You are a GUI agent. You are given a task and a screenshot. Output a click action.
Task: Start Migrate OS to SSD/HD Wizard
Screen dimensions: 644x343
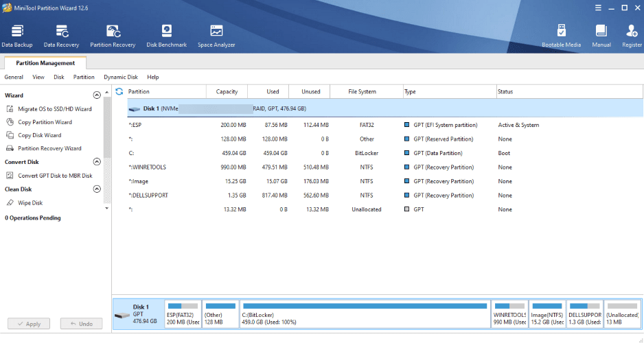coord(55,108)
